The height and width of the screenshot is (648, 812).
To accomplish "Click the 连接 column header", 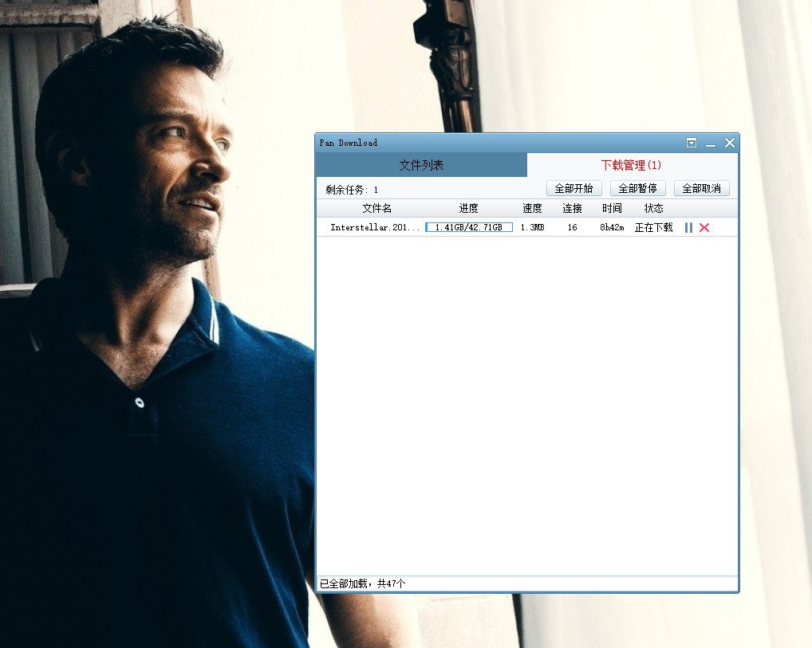I will tap(572, 208).
